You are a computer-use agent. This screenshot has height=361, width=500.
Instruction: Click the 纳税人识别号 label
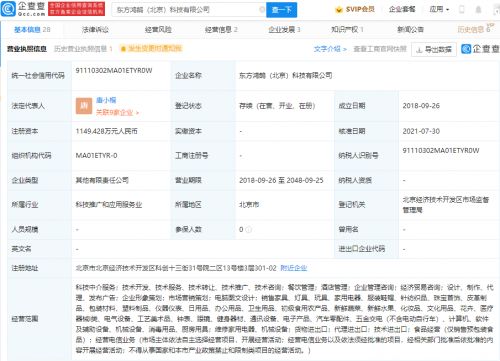[358, 155]
